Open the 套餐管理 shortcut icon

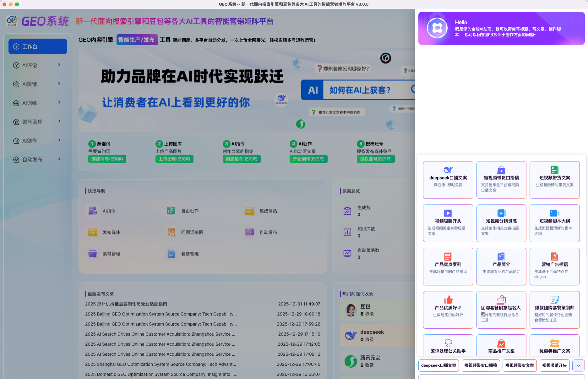171,254
